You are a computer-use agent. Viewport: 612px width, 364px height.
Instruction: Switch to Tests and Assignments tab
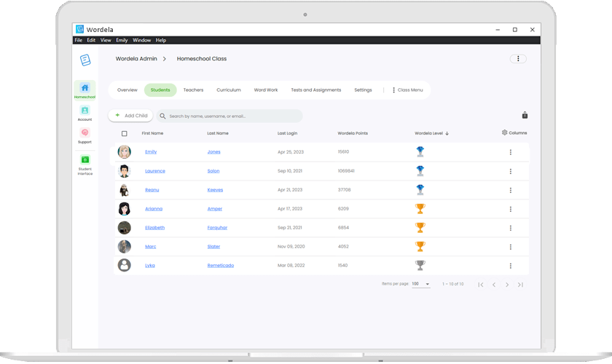point(315,90)
